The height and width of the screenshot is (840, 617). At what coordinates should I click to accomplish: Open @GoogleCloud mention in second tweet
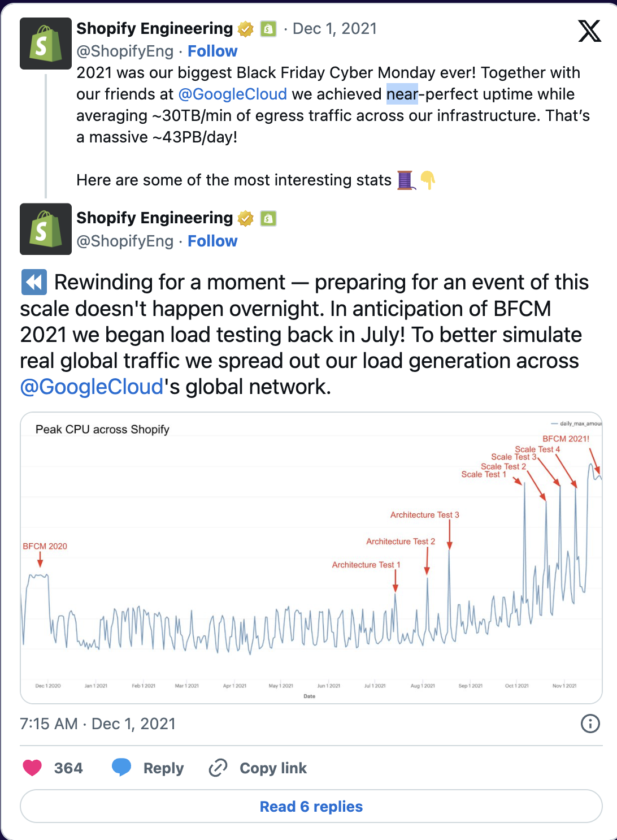pyautogui.click(x=92, y=387)
